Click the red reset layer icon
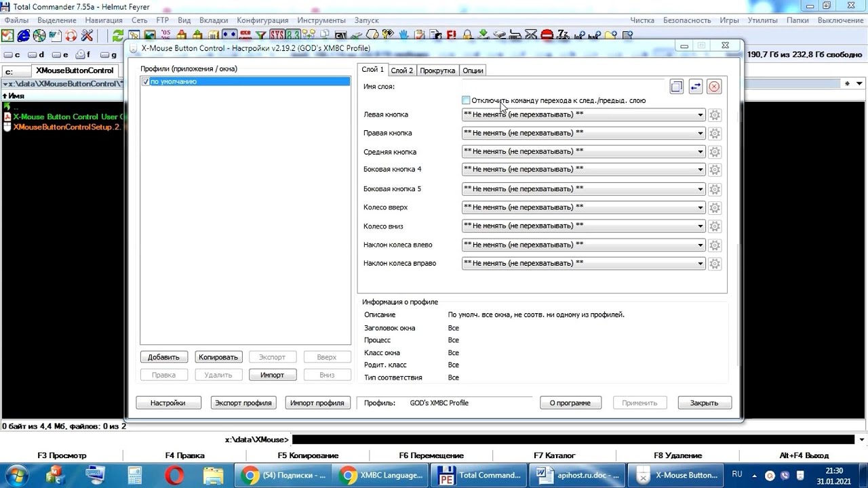This screenshot has height=488, width=868. click(714, 86)
